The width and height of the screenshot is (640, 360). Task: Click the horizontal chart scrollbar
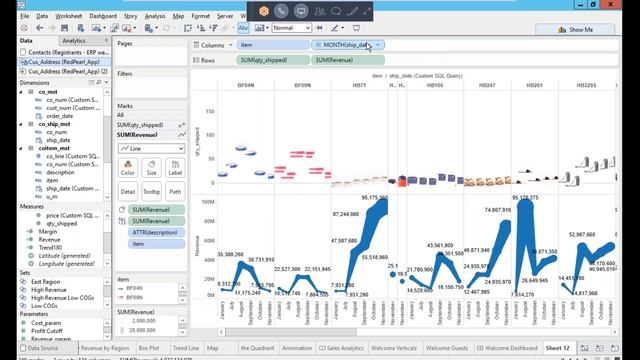pos(291,332)
